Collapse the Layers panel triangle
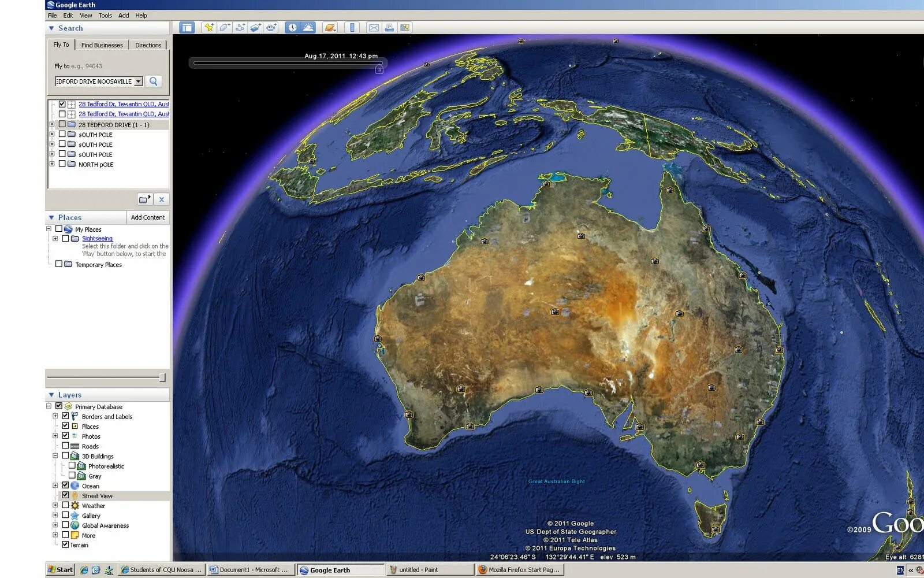Viewport: 924px width, 578px height. pyautogui.click(x=51, y=395)
